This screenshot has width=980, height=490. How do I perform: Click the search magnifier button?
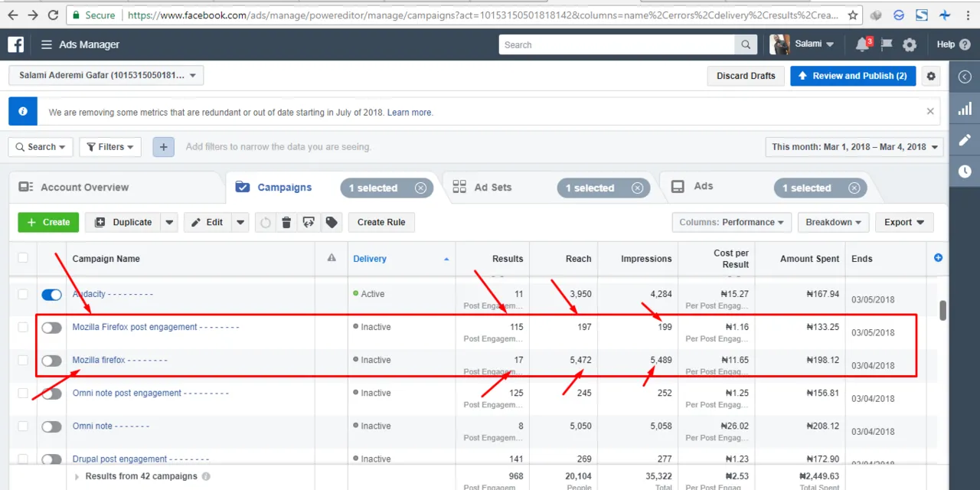tap(746, 44)
